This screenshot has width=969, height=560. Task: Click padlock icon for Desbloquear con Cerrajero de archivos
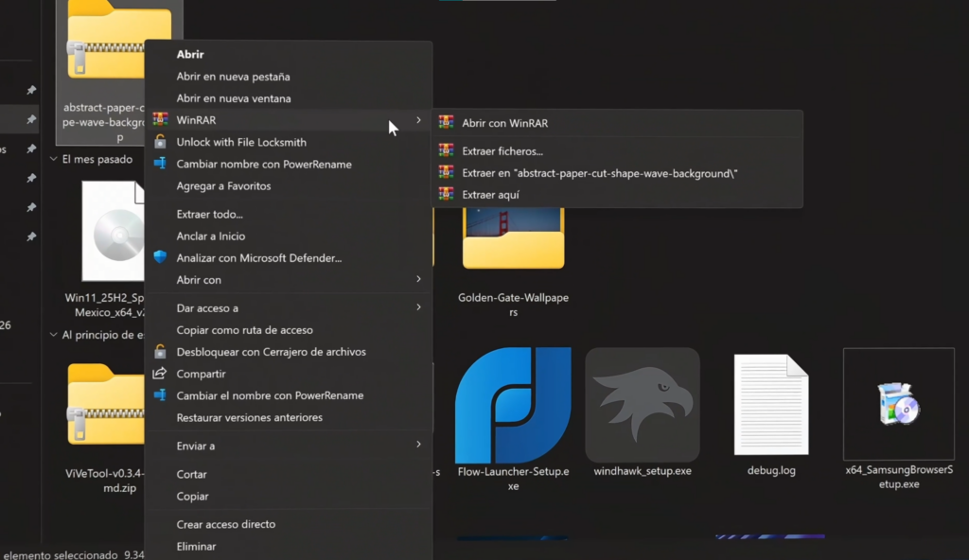[x=160, y=351]
